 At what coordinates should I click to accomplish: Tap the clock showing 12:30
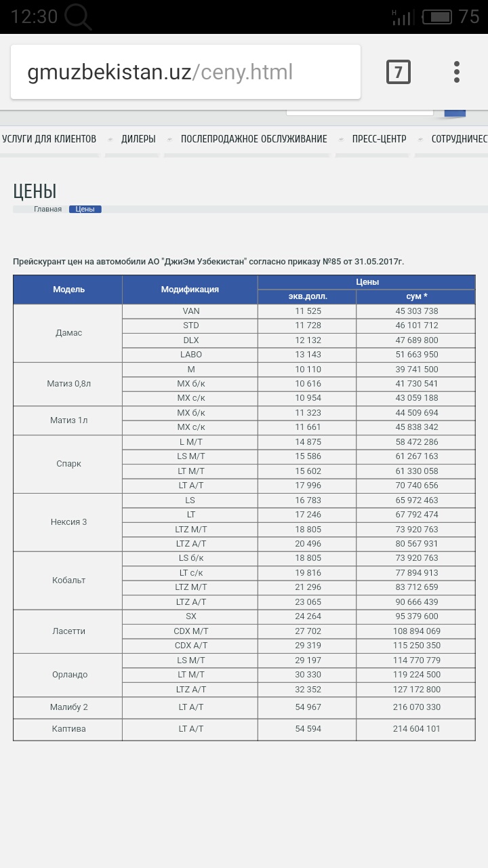tap(34, 17)
